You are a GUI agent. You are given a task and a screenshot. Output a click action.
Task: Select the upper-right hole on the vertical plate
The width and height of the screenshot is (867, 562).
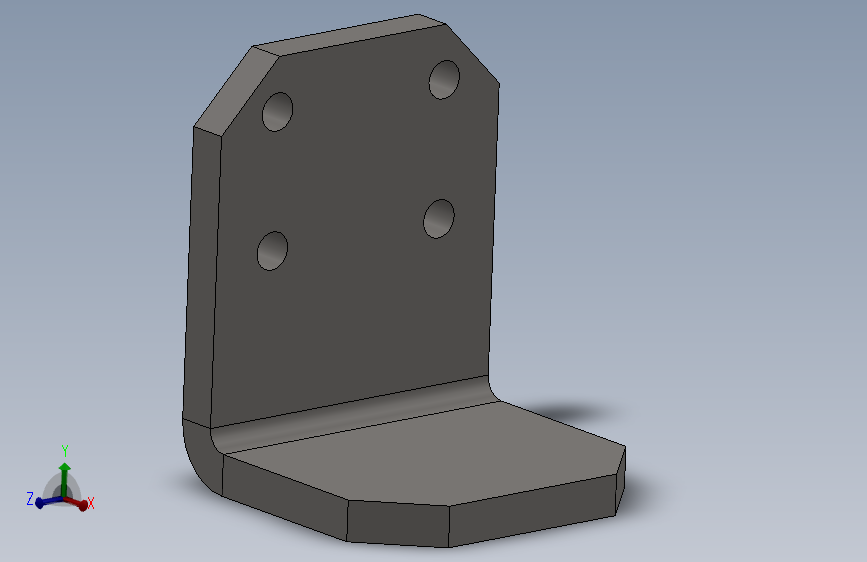(x=444, y=80)
